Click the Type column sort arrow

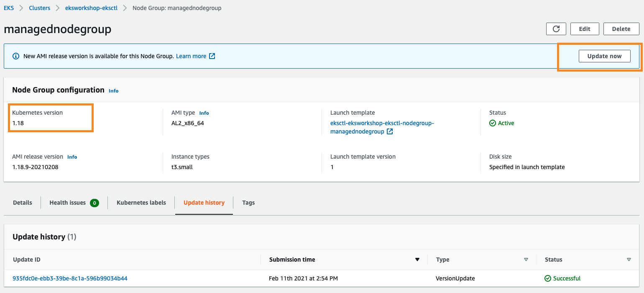click(x=526, y=260)
